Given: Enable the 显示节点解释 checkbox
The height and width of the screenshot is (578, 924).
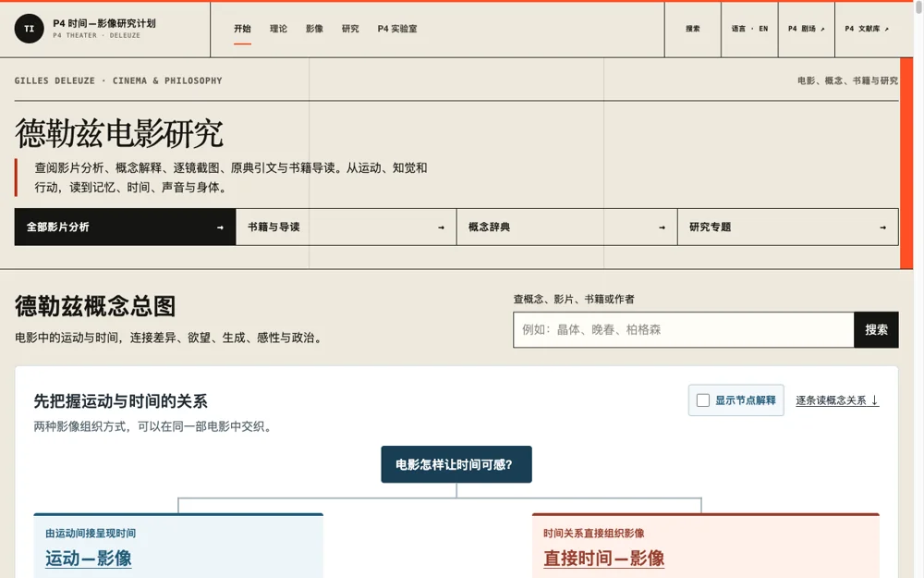Looking at the screenshot, I should (703, 400).
